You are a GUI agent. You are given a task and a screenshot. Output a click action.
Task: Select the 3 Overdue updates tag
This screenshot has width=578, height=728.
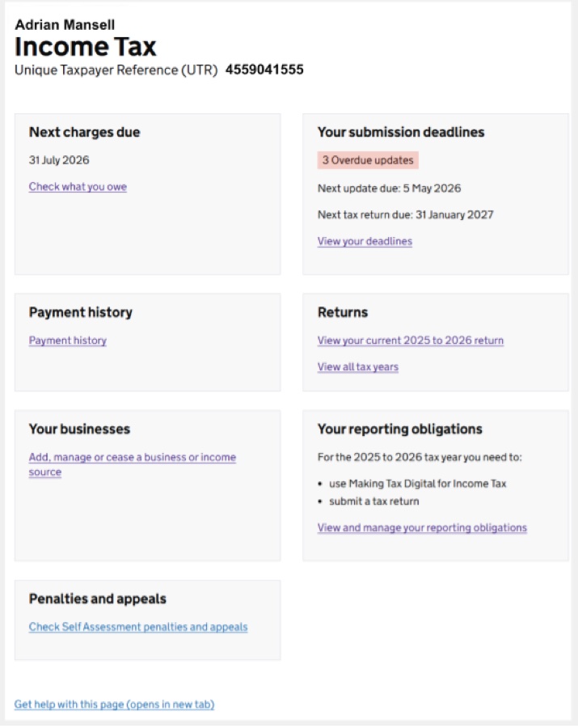pyautogui.click(x=365, y=159)
